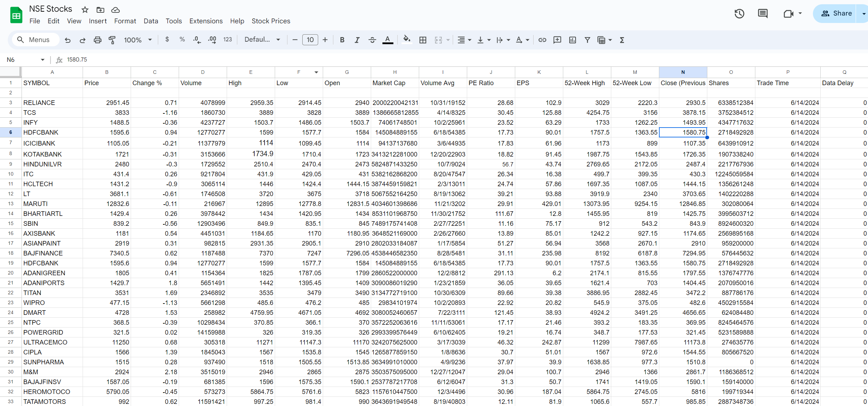The image size is (868, 406).
Task: Click the Name box showing N6
Action: [x=21, y=59]
